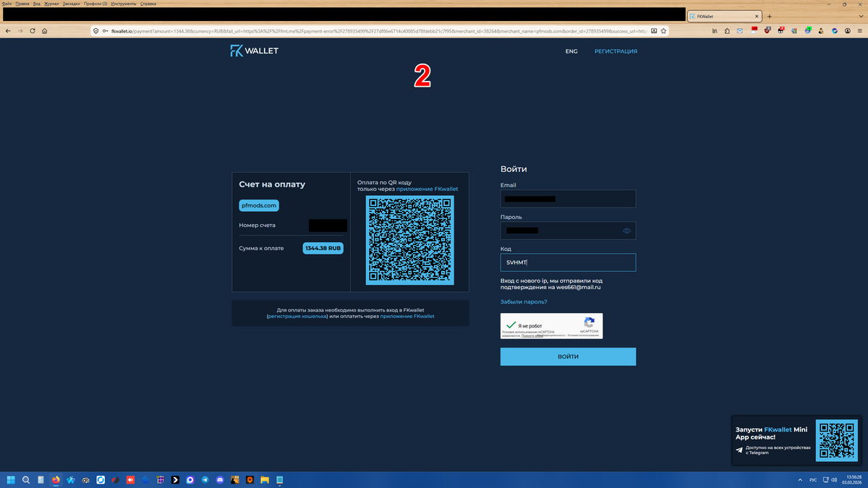Open the Закладки browser menu
The width and height of the screenshot is (868, 488).
(x=72, y=4)
